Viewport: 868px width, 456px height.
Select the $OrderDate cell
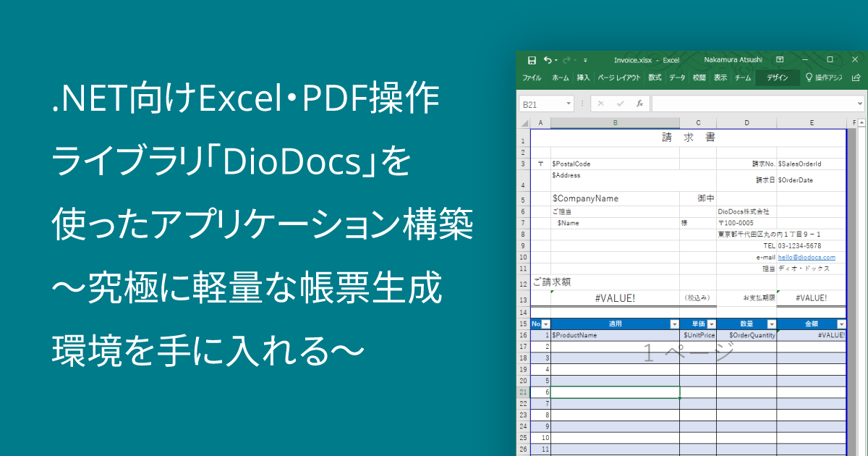click(811, 180)
